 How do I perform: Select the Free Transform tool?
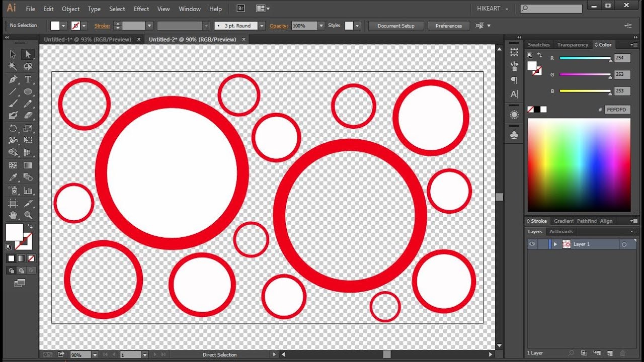coord(28,141)
